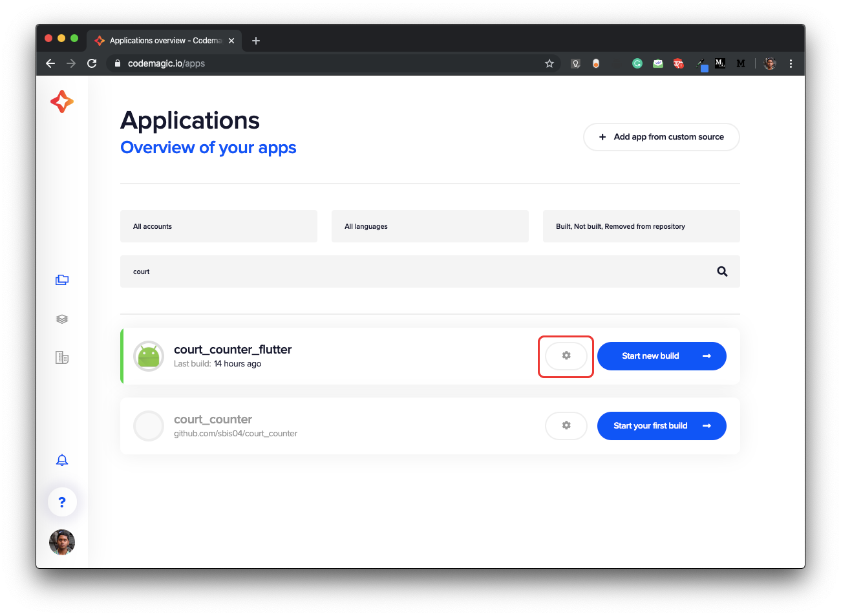The image size is (841, 616).
Task: Open Chrome three-dot menu
Action: (791, 63)
